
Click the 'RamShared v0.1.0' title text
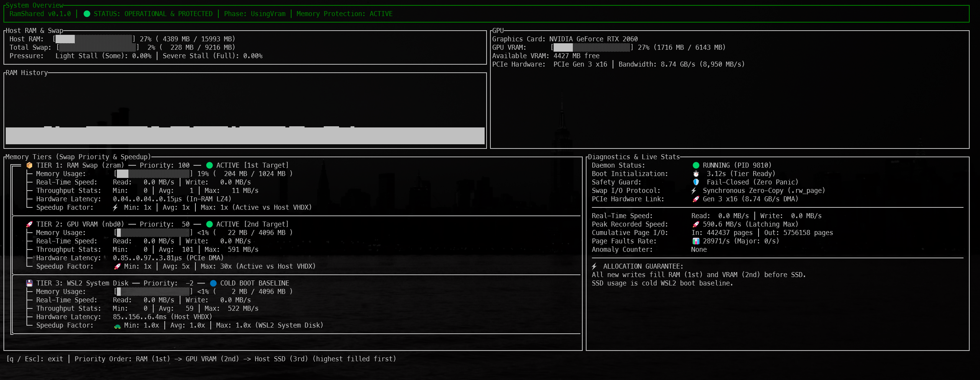(40, 14)
